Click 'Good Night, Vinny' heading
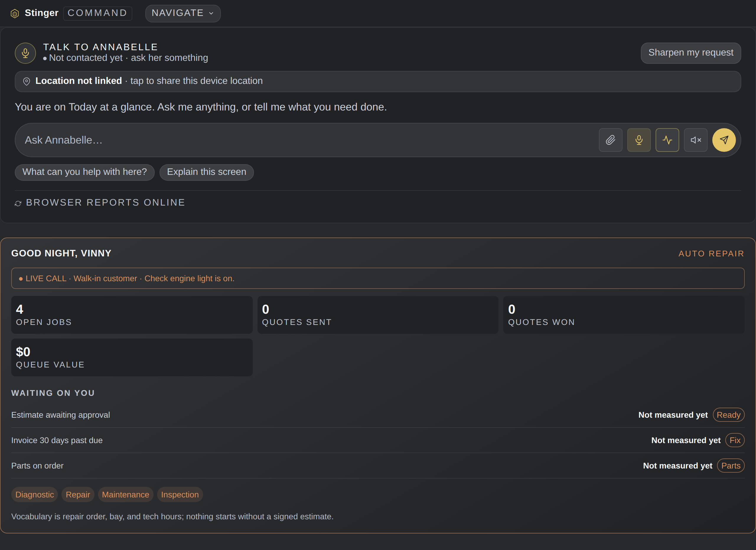 [x=61, y=253]
